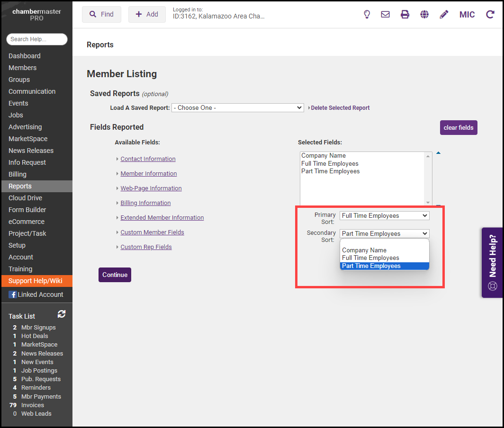Expand Custom Member Fields section
This screenshot has width=504, height=428.
click(x=152, y=232)
